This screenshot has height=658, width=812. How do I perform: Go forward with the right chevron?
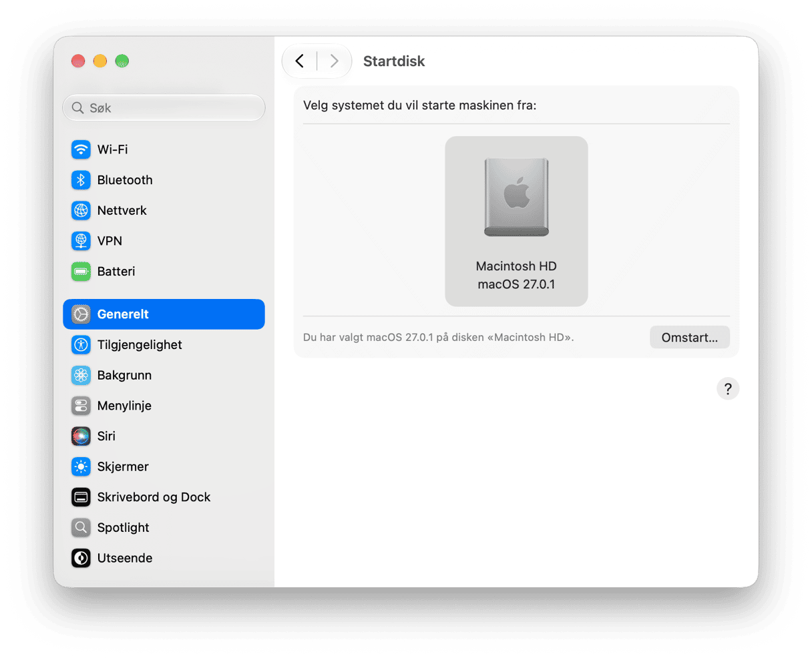(x=335, y=61)
